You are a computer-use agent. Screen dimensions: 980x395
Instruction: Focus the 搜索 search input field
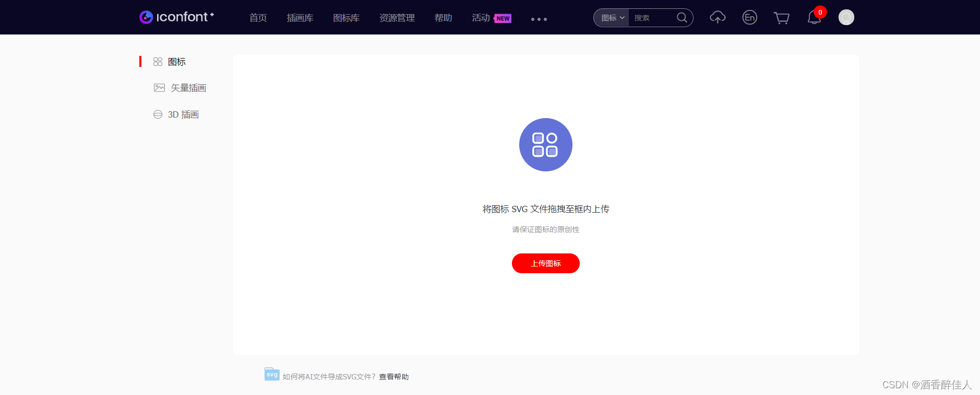(652, 18)
